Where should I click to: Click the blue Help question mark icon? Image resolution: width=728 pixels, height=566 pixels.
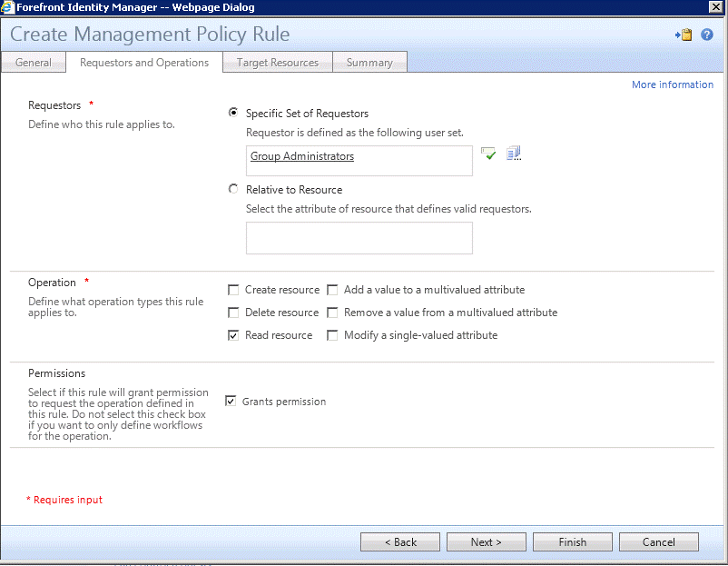(x=706, y=35)
